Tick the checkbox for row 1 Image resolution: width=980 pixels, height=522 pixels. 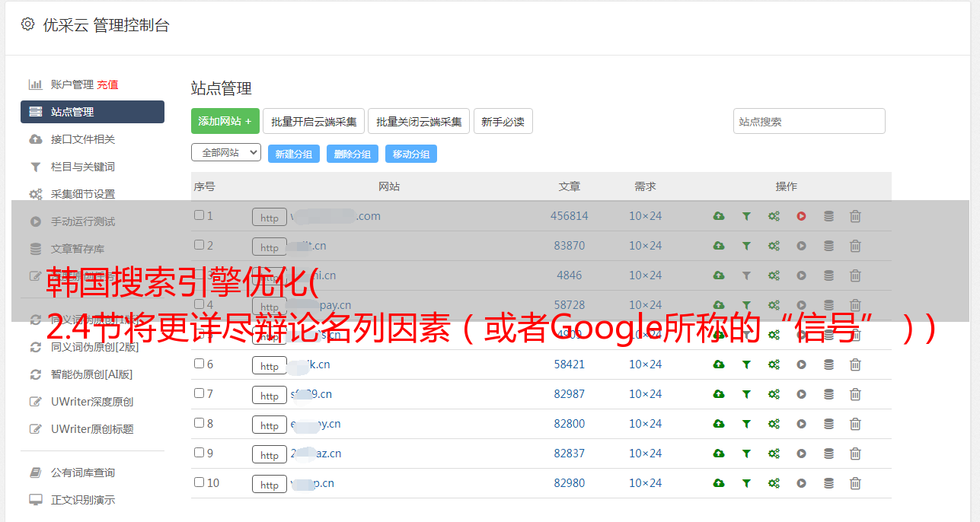200,215
